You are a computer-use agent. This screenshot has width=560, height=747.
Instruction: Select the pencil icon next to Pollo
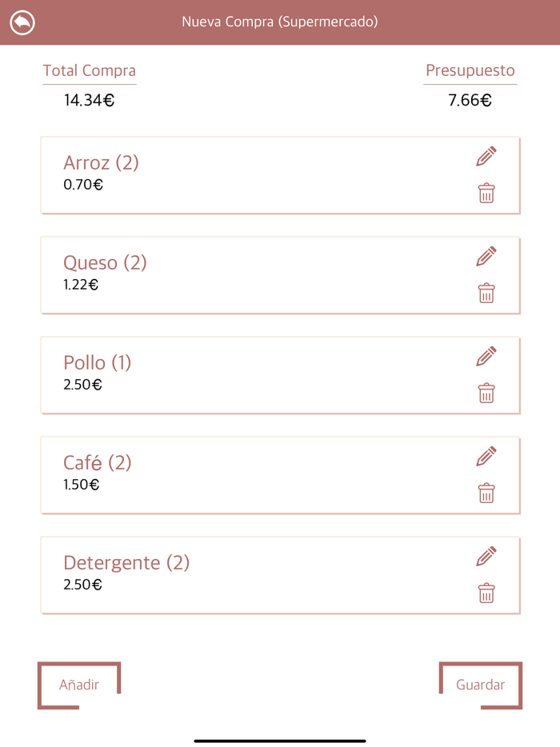coord(486,357)
